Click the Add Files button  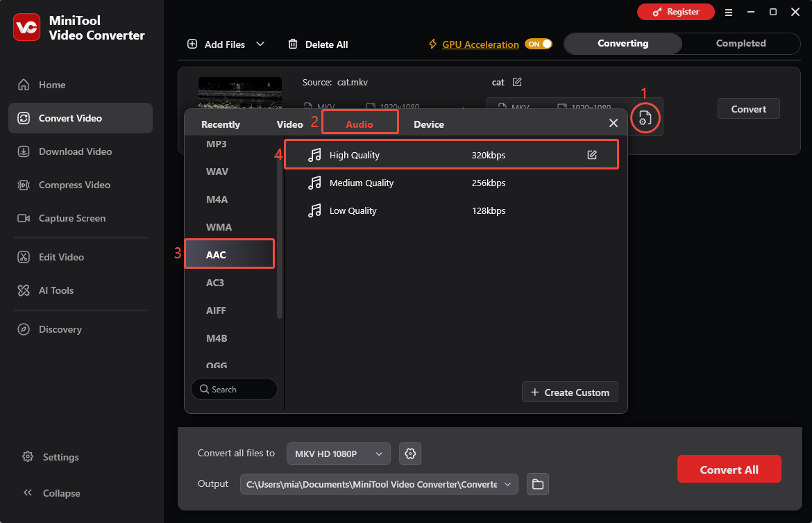click(216, 44)
